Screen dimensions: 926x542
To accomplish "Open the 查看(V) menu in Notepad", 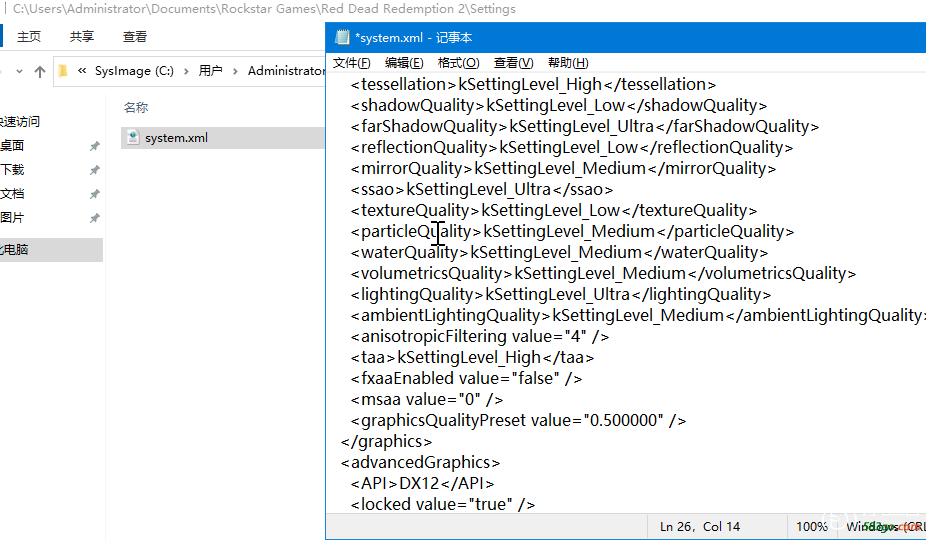I will 513,63.
